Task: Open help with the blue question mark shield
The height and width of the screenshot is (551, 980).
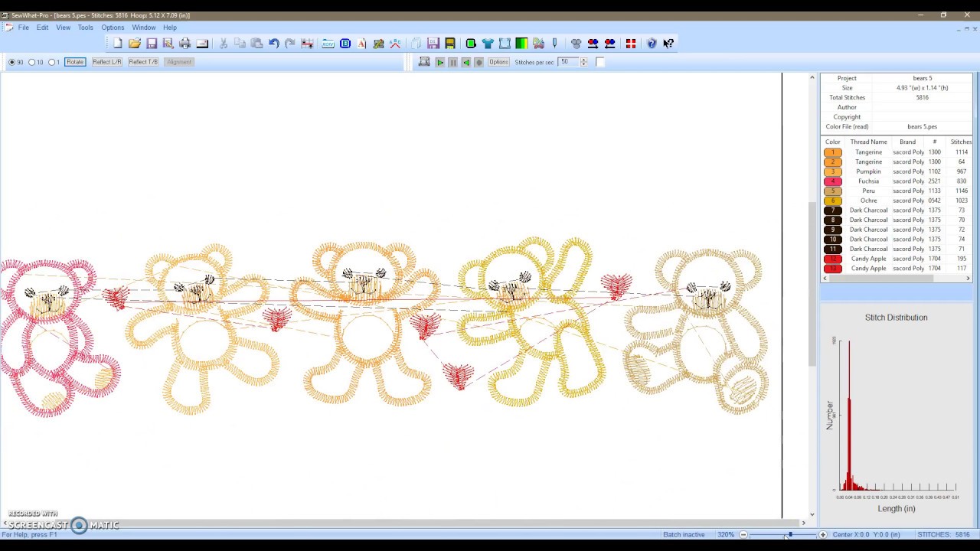Action: click(652, 44)
